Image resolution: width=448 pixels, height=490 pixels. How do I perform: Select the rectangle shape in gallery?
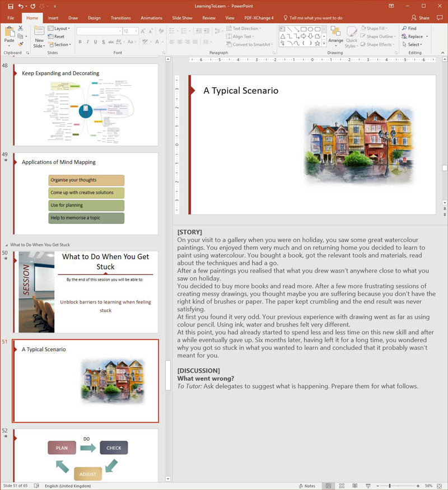tap(304, 29)
